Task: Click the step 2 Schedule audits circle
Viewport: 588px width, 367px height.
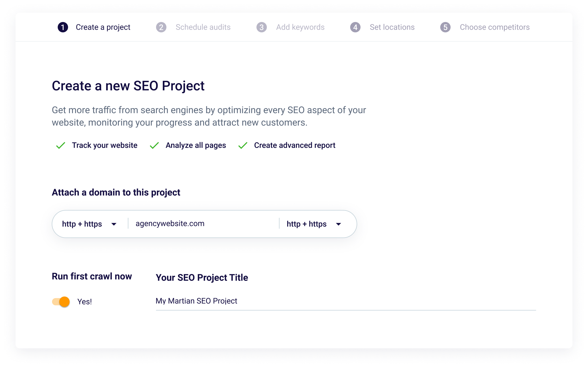Action: tap(161, 27)
